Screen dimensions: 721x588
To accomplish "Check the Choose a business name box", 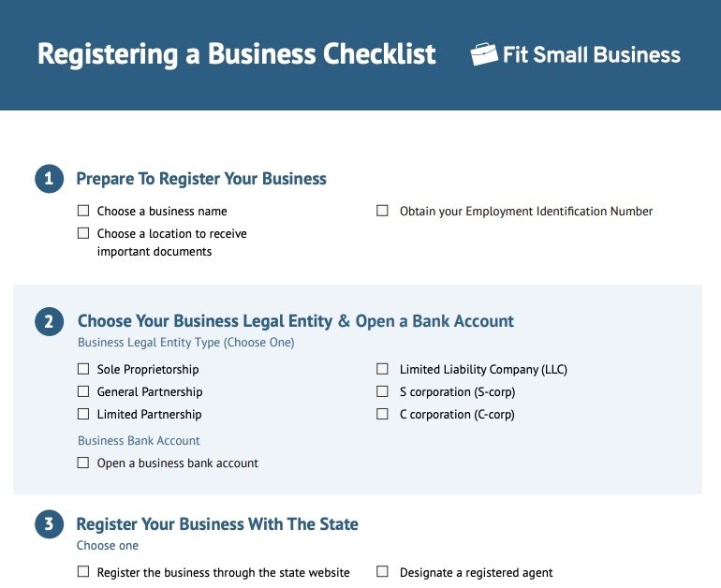I will click(83, 211).
